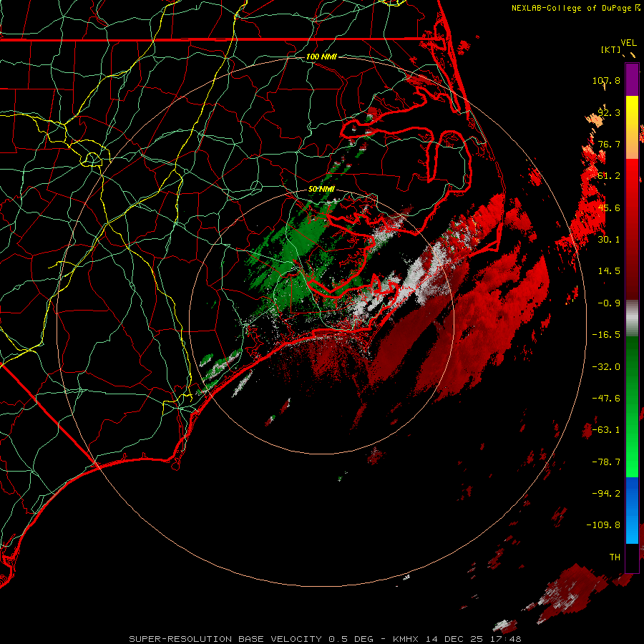The image size is (644, 644).
Task: Click the 45.6 value on velocity scale
Action: 609,208
